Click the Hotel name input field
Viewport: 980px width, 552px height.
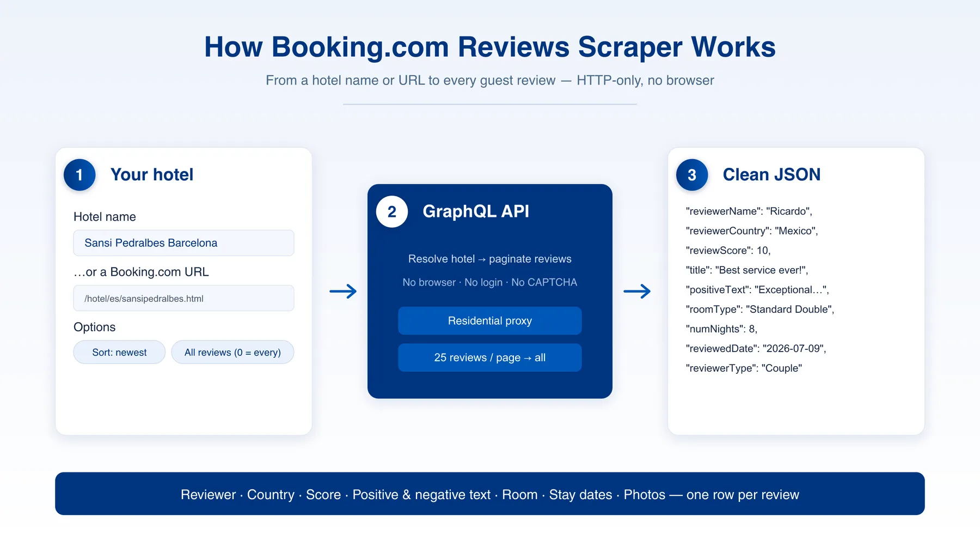(x=183, y=243)
